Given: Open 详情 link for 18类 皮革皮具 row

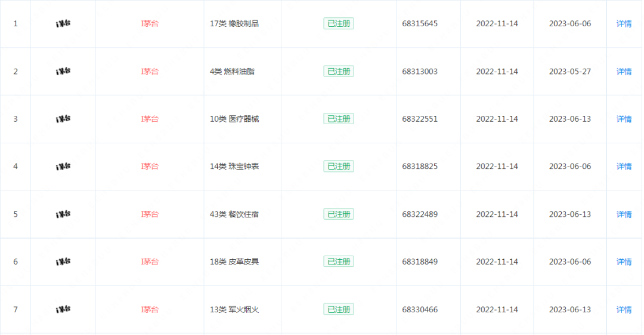Looking at the screenshot, I should [x=624, y=262].
